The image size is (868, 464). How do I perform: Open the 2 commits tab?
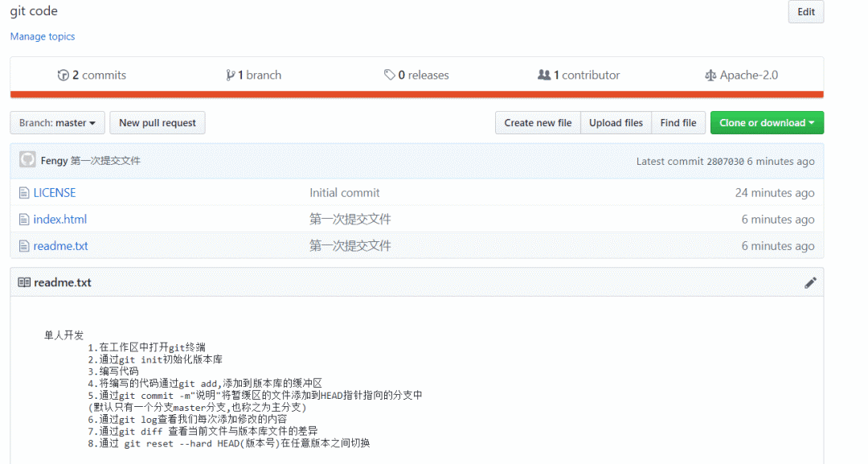coord(92,75)
